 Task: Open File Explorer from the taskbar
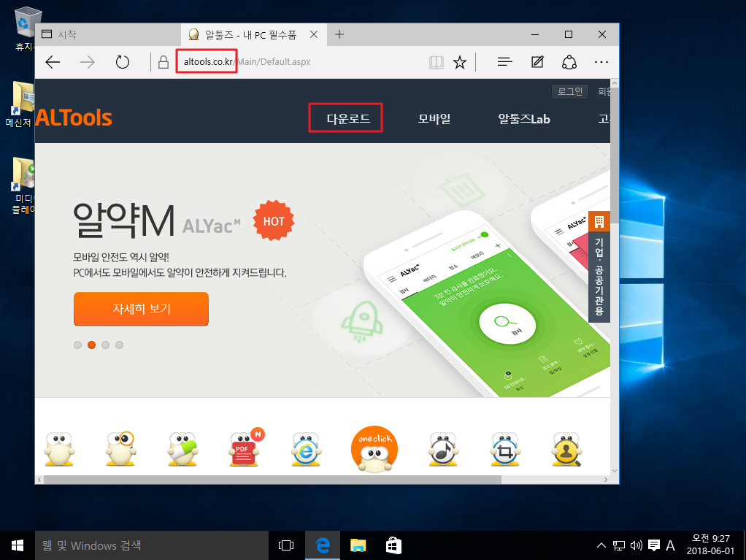point(358,545)
